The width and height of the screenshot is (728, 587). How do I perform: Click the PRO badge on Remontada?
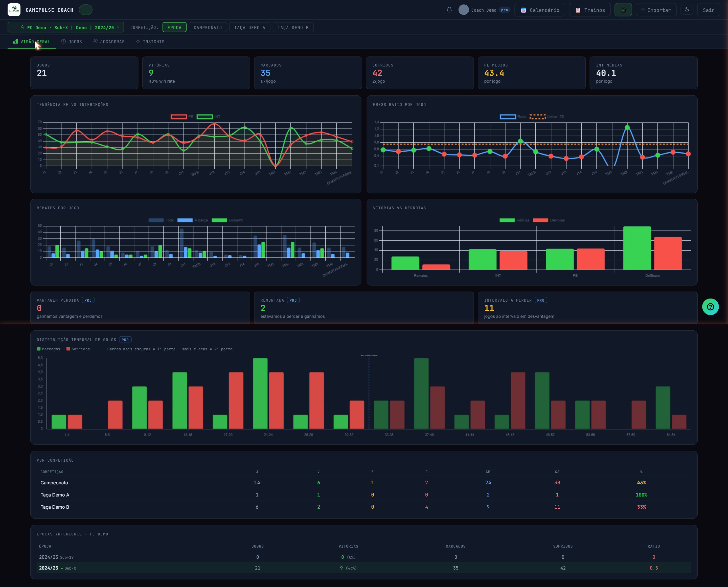pos(293,300)
